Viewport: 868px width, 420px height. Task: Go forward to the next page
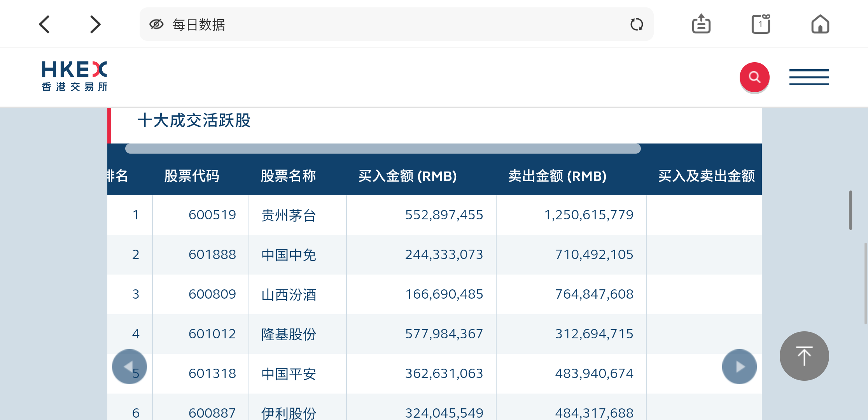95,24
